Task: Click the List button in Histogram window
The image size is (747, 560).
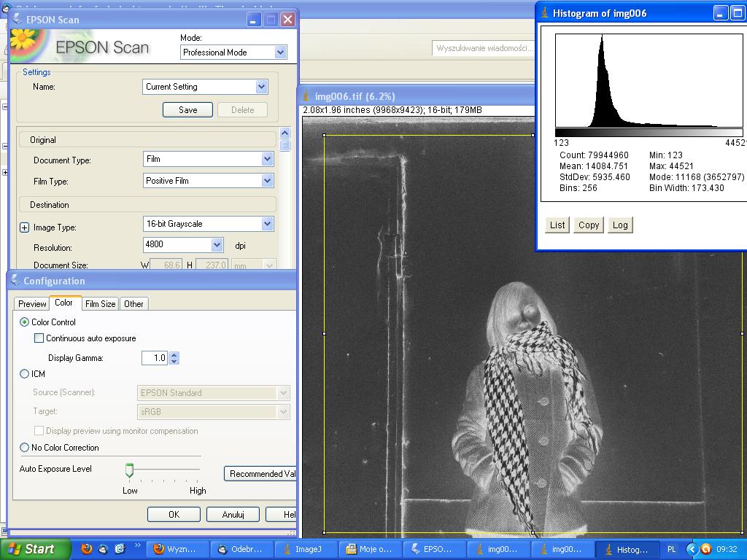Action: point(557,225)
